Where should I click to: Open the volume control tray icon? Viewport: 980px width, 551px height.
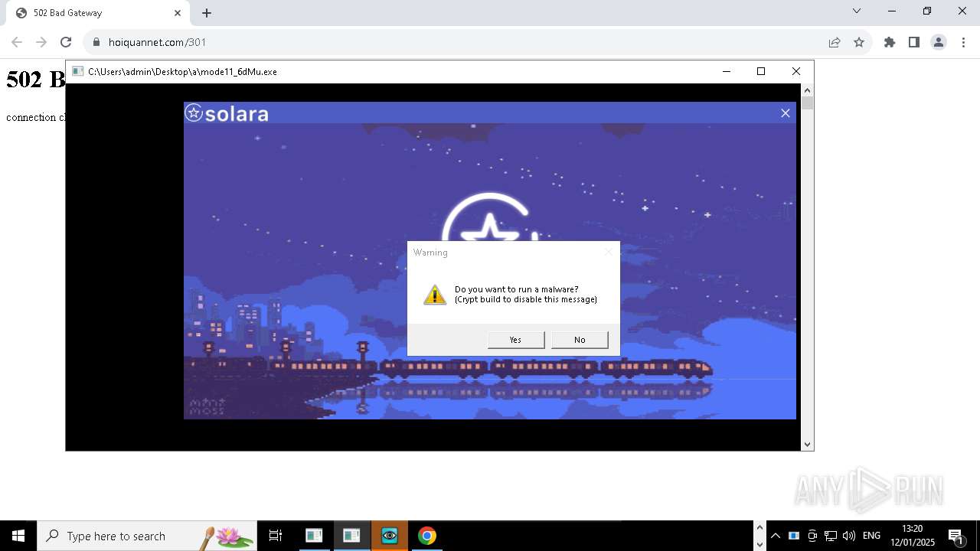(x=848, y=536)
